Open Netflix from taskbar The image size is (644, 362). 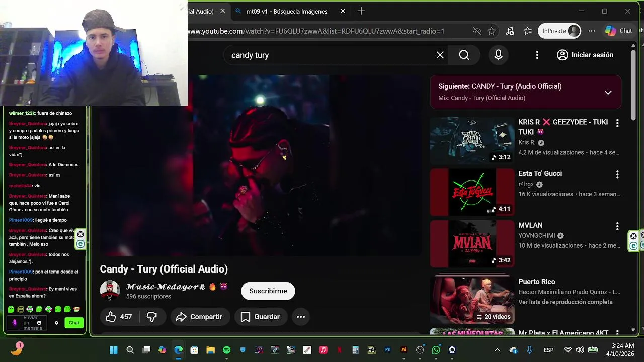click(339, 350)
